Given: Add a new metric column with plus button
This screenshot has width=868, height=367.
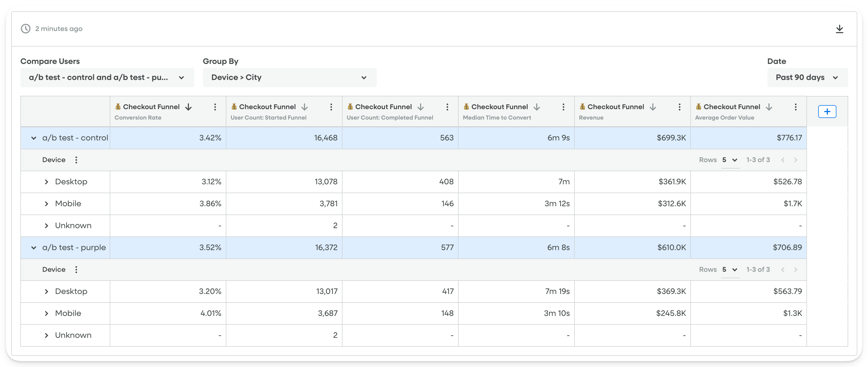Looking at the screenshot, I should 827,111.
